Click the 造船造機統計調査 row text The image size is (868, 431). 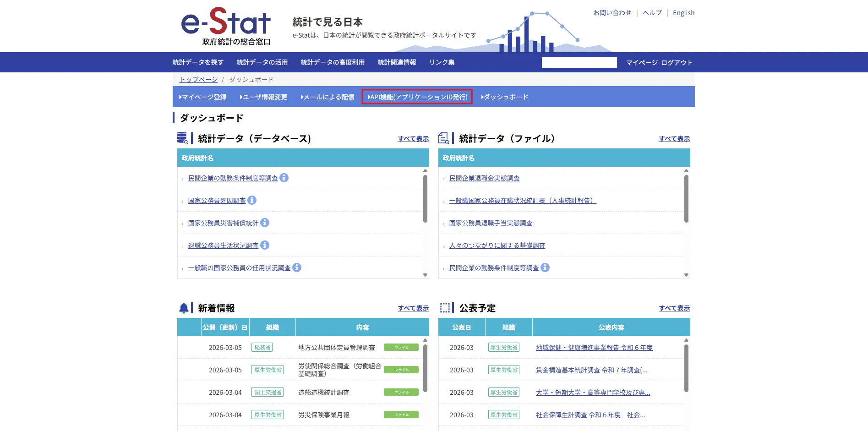pyautogui.click(x=324, y=393)
